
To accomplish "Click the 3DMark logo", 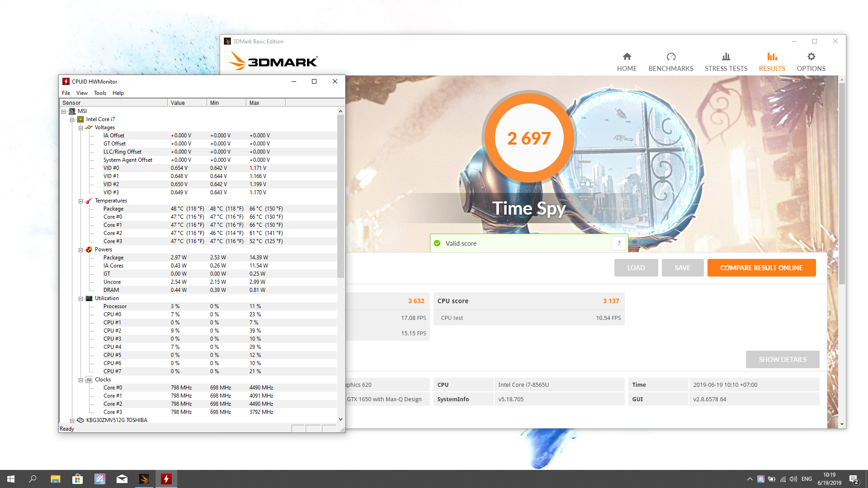I will [273, 61].
